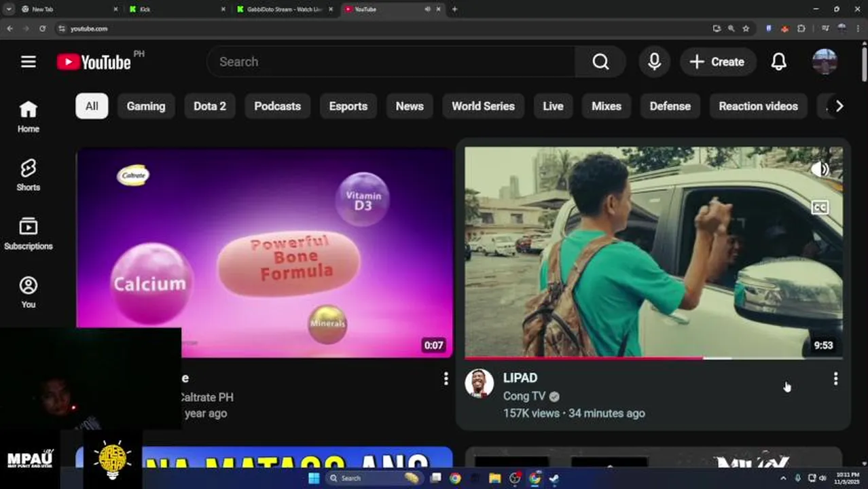Select the Esports filter chip
This screenshot has height=489, width=868.
pyautogui.click(x=348, y=106)
